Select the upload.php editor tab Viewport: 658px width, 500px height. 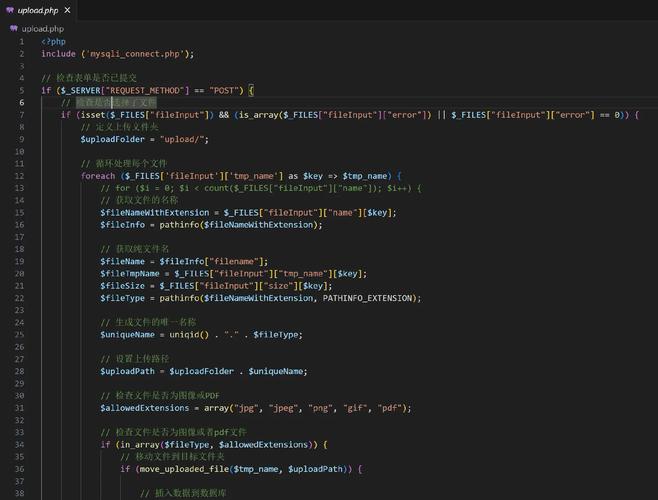click(x=38, y=10)
